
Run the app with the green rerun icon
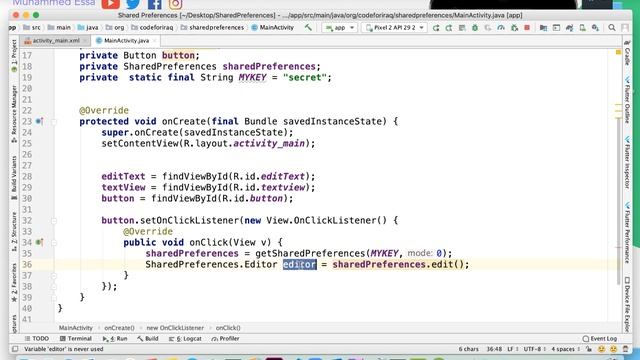pyautogui.click(x=436, y=28)
